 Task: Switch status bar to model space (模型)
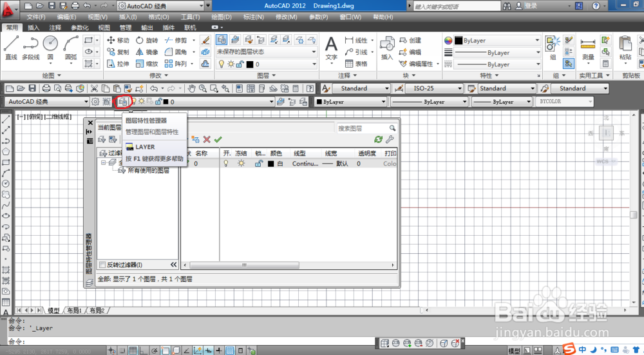(x=514, y=350)
